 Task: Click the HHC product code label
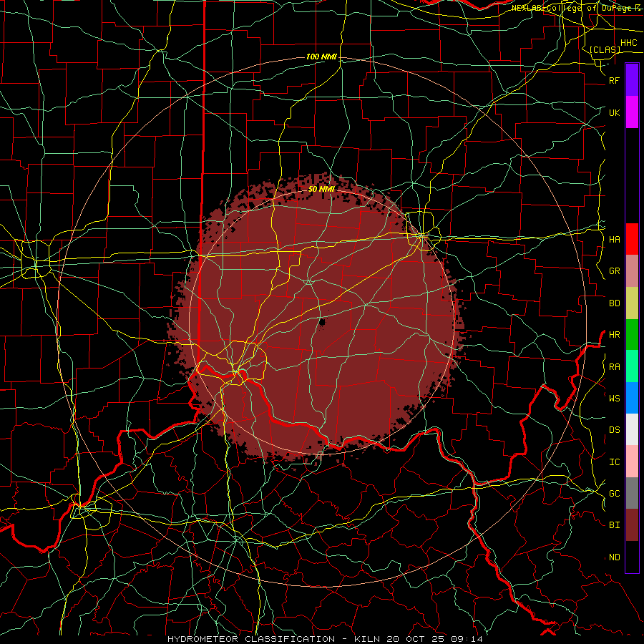coord(629,43)
